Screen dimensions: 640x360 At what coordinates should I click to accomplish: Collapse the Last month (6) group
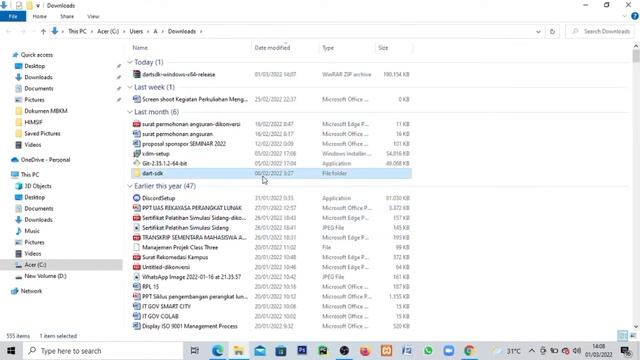coord(130,112)
